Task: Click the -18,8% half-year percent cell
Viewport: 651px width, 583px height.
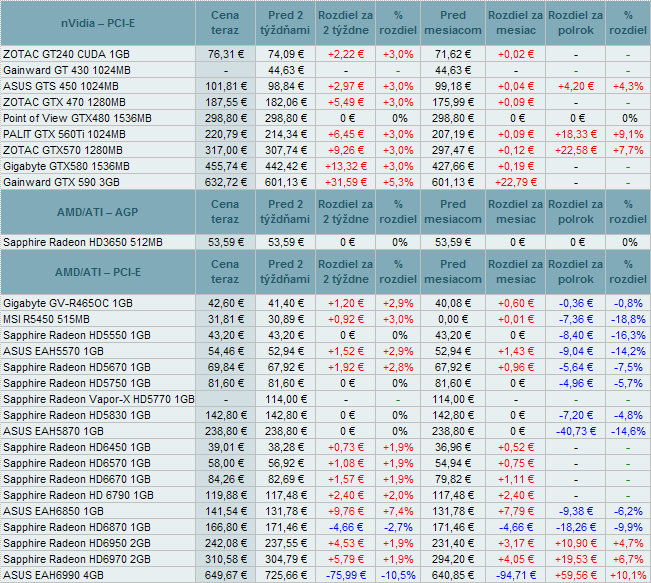Action: coord(628,319)
